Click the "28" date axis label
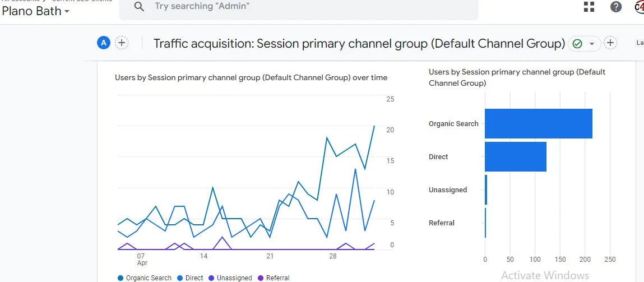This screenshot has width=644, height=282. point(333,256)
